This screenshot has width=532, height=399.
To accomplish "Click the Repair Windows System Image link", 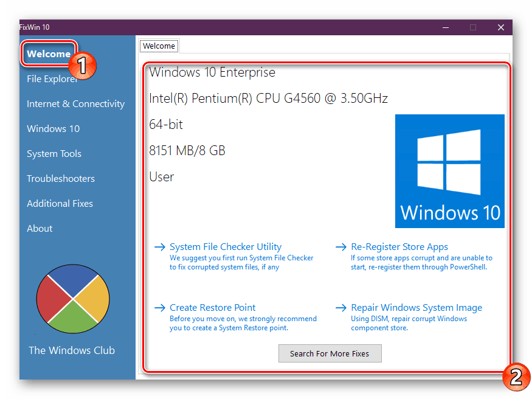I will coord(416,308).
